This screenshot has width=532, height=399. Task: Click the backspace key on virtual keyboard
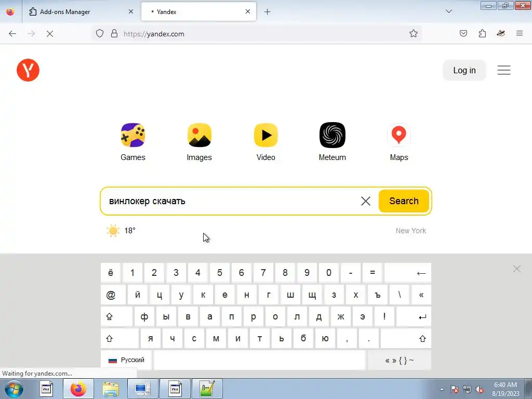[408, 273]
